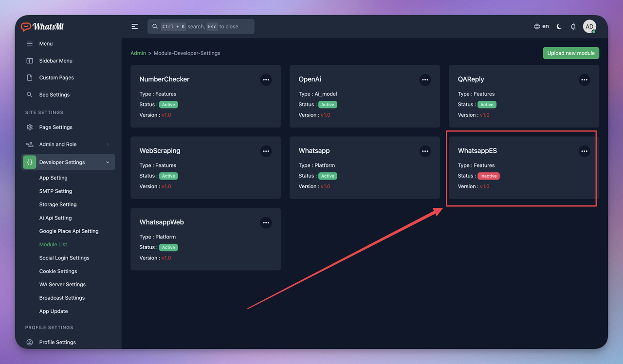The width and height of the screenshot is (623, 364).
Task: Open the language globe selector
Action: click(x=541, y=26)
